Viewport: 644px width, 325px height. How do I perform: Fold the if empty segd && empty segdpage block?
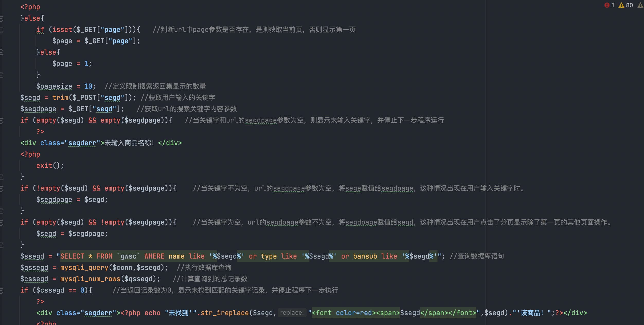pos(2,121)
